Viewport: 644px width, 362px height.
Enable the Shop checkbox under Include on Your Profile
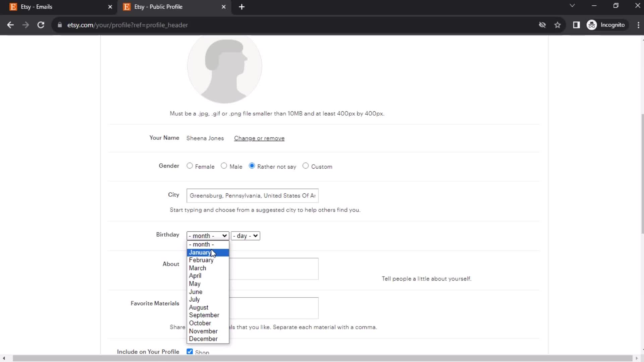pos(190,352)
